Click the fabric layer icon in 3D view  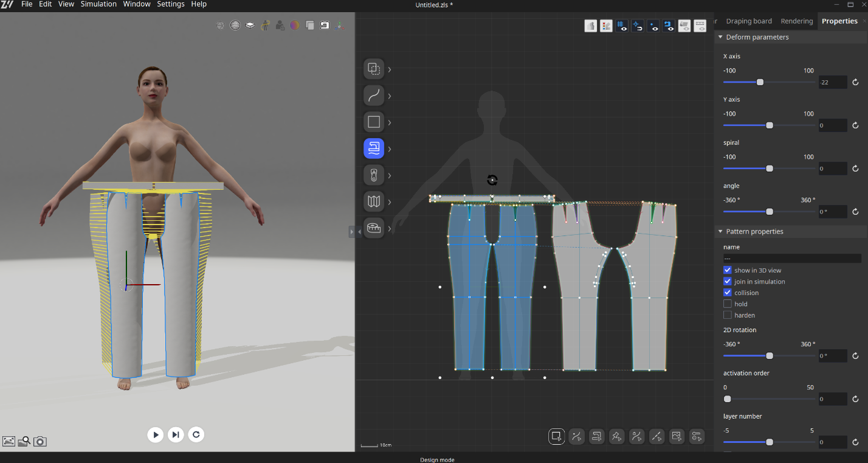click(x=250, y=26)
